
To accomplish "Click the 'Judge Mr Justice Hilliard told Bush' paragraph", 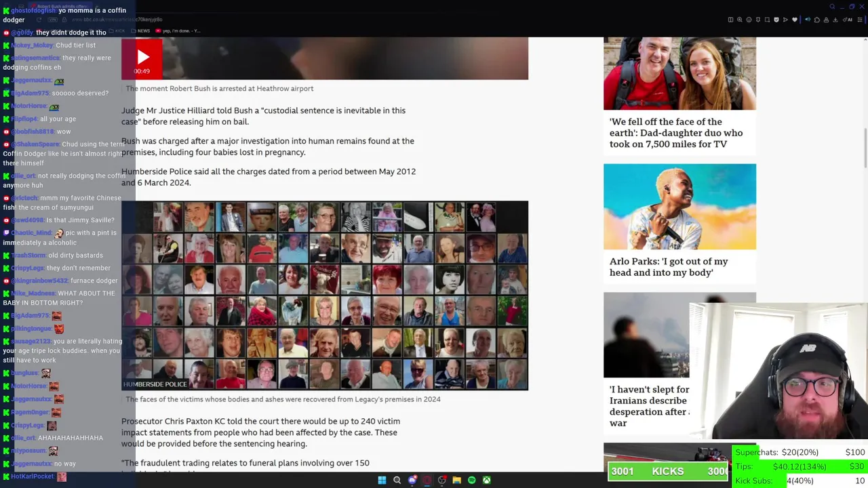I will point(263,116).
